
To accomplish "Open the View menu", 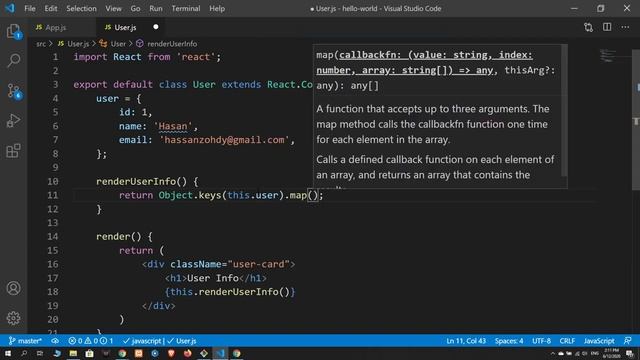I will tap(113, 8).
